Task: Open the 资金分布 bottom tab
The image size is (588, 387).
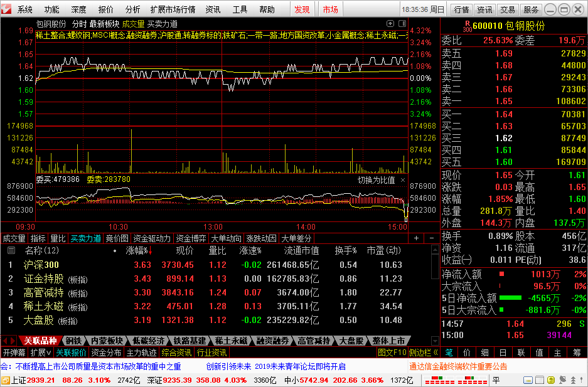Action: click(106, 353)
